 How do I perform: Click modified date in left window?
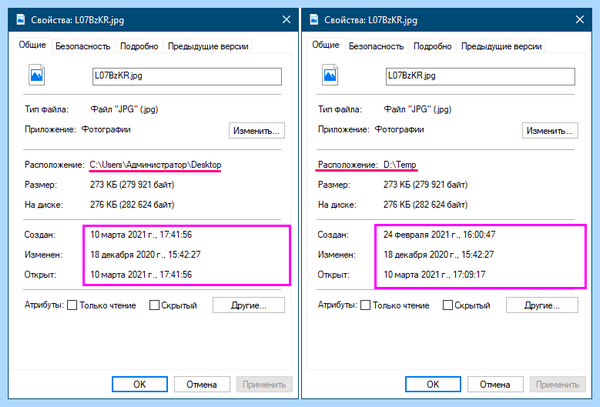pos(145,254)
